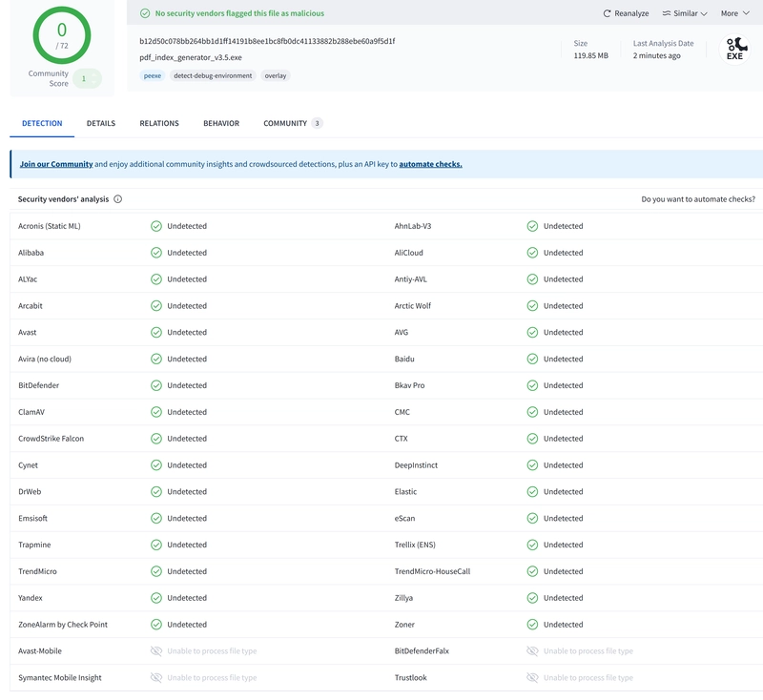763x700 pixels.
Task: Click Do you want to automate checks?
Action: point(698,199)
